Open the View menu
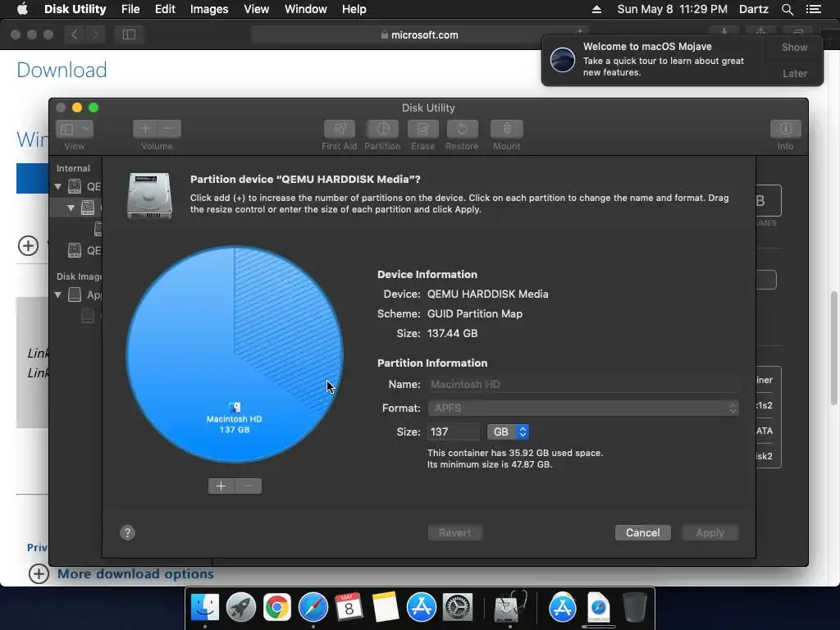840x630 pixels. 257,9
